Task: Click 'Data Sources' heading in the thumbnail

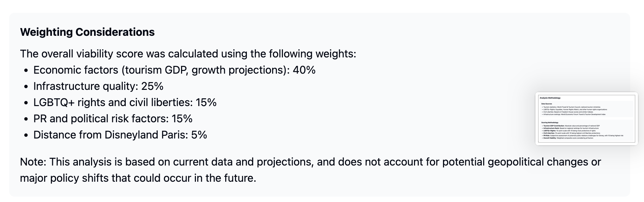Action: coord(547,104)
